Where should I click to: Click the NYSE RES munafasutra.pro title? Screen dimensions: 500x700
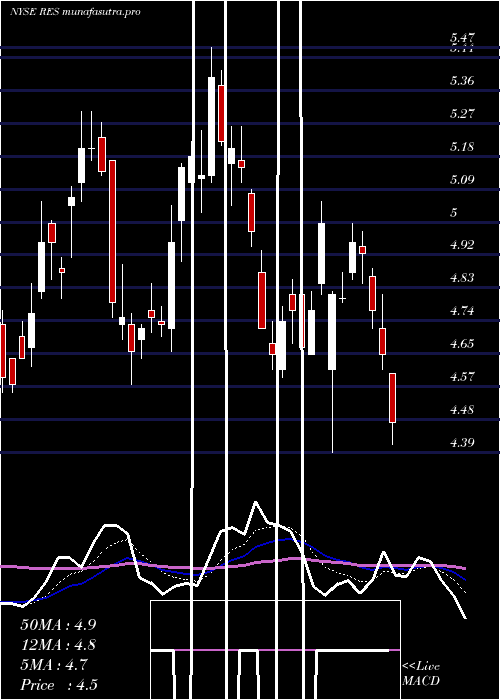coord(75,12)
